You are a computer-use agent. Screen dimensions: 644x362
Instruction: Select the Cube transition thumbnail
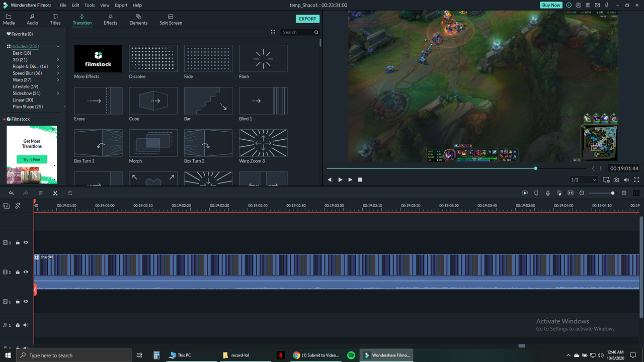click(153, 101)
